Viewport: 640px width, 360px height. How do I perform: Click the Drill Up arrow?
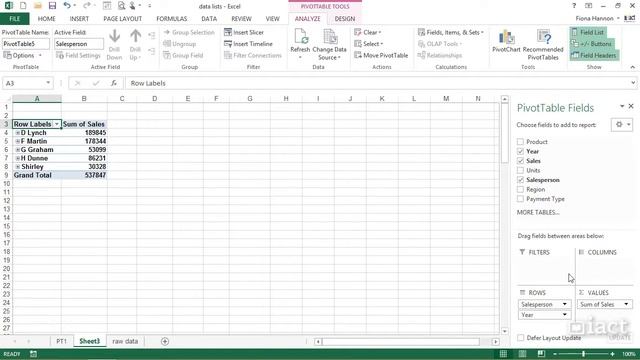pos(135,44)
